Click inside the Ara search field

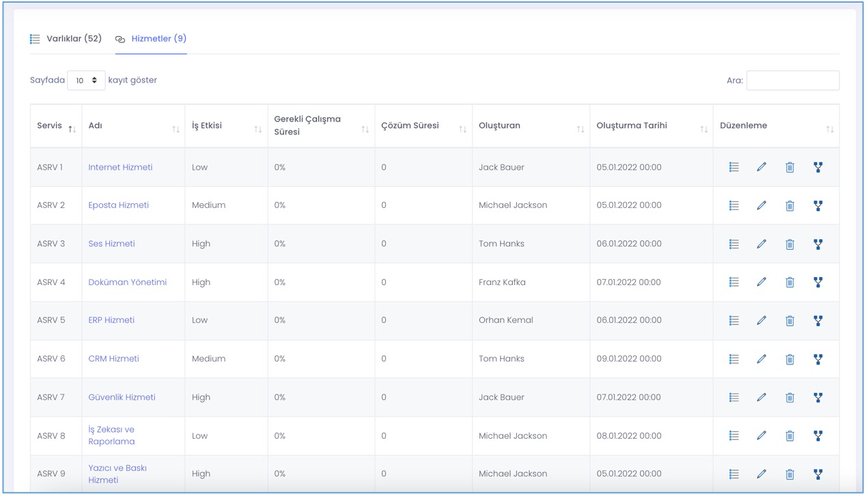pyautogui.click(x=792, y=80)
